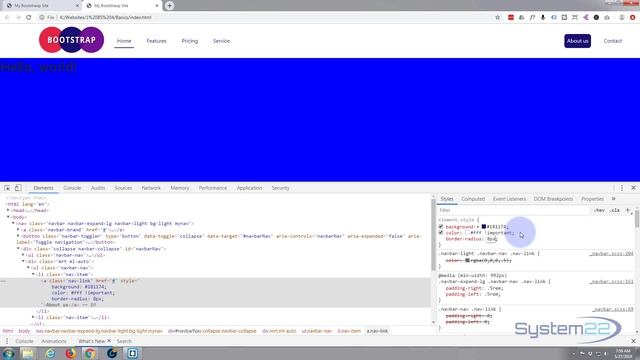Show more Styles pane tabs with chevron
This screenshot has height=360, width=640.
click(613, 199)
